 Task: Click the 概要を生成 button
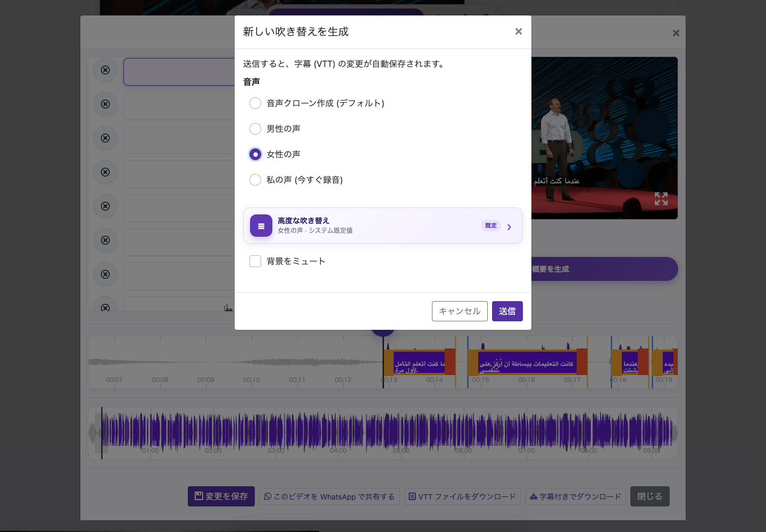coord(604,269)
